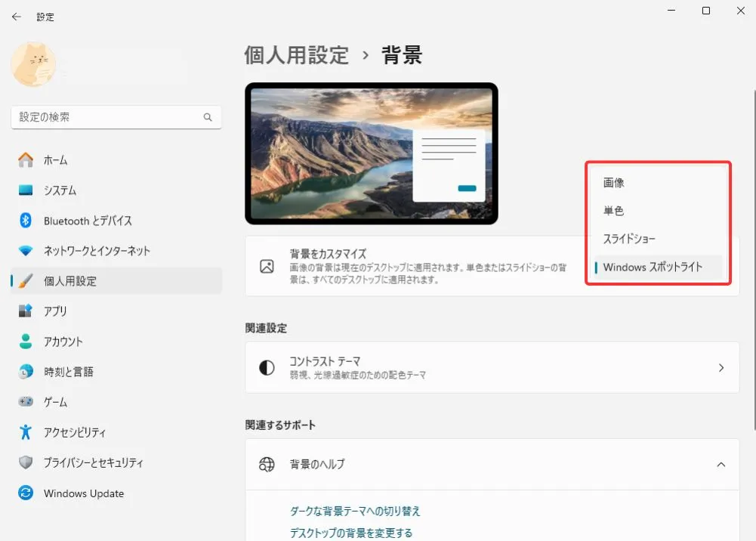Open chevron on コントラスト テーマ row
This screenshot has width=756, height=541.
click(721, 368)
